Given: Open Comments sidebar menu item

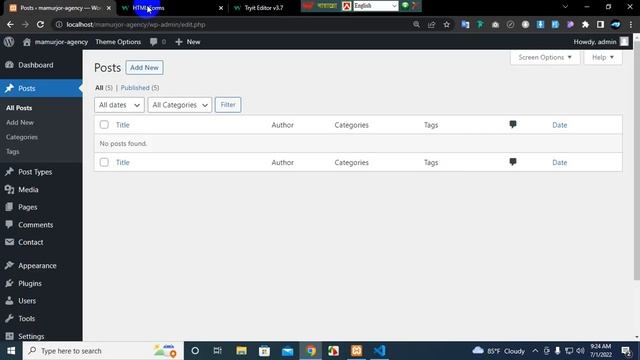Looking at the screenshot, I should 41,224.
